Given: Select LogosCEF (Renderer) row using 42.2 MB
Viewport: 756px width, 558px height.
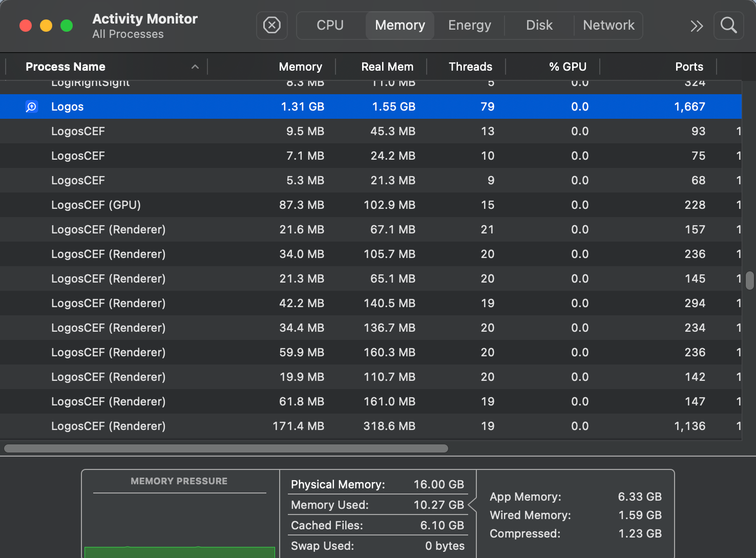Looking at the screenshot, I should coord(371,303).
